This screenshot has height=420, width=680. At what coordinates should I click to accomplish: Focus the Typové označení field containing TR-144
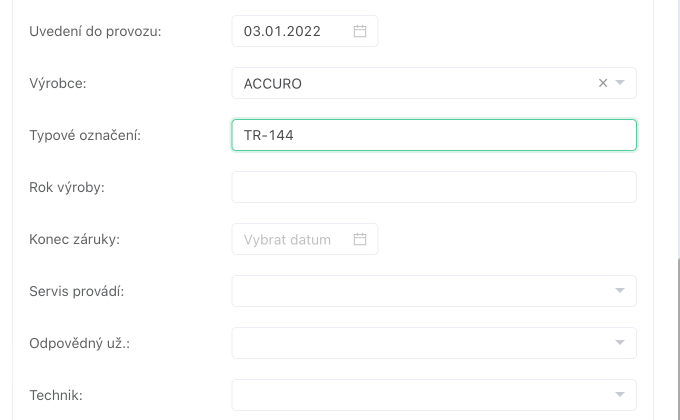[433, 135]
